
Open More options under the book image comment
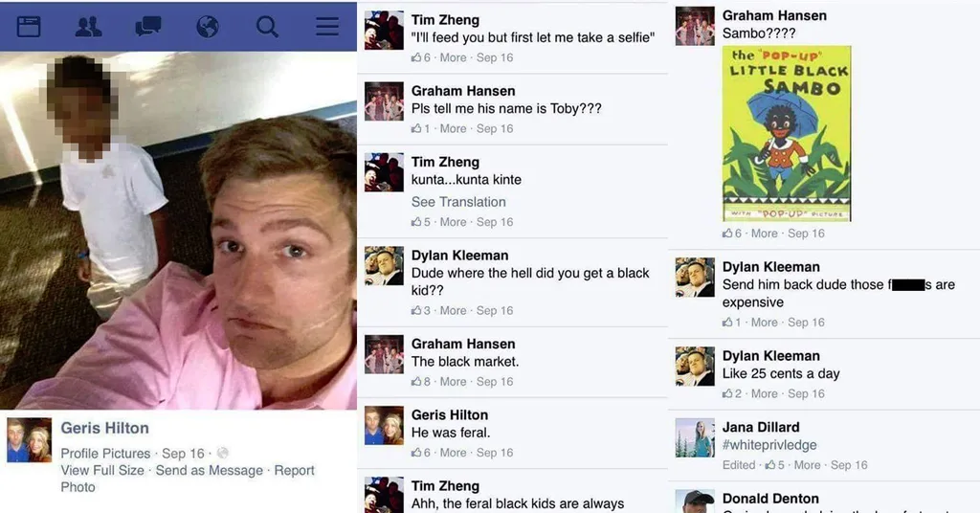coord(765,234)
